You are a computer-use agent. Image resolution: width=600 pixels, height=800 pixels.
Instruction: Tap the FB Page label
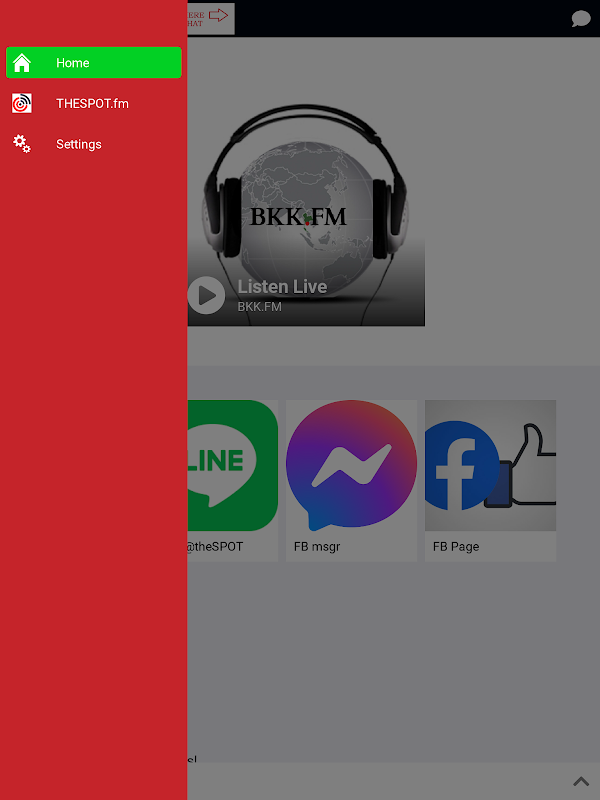coord(456,546)
